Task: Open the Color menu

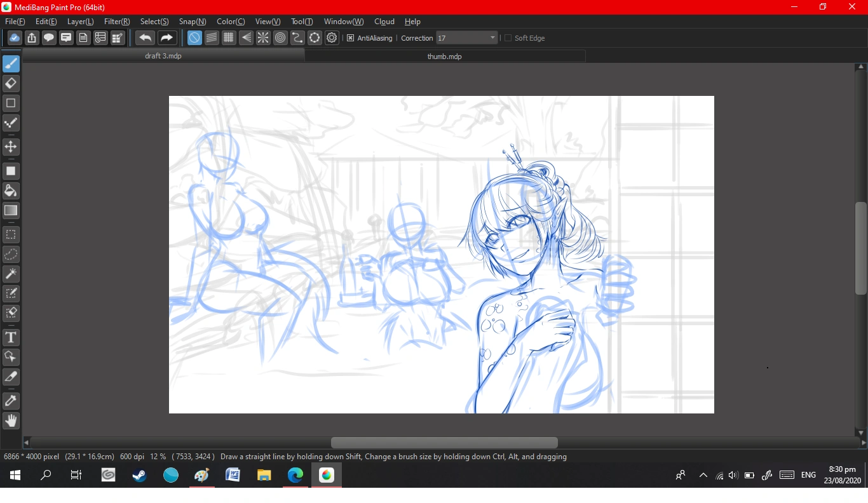Action: [x=231, y=22]
